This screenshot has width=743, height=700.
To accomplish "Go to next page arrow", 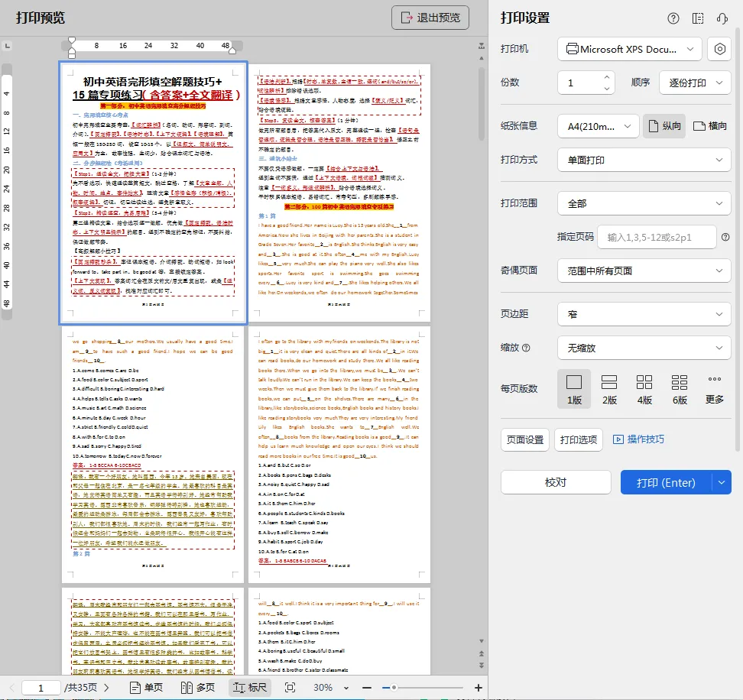I will pos(106,687).
